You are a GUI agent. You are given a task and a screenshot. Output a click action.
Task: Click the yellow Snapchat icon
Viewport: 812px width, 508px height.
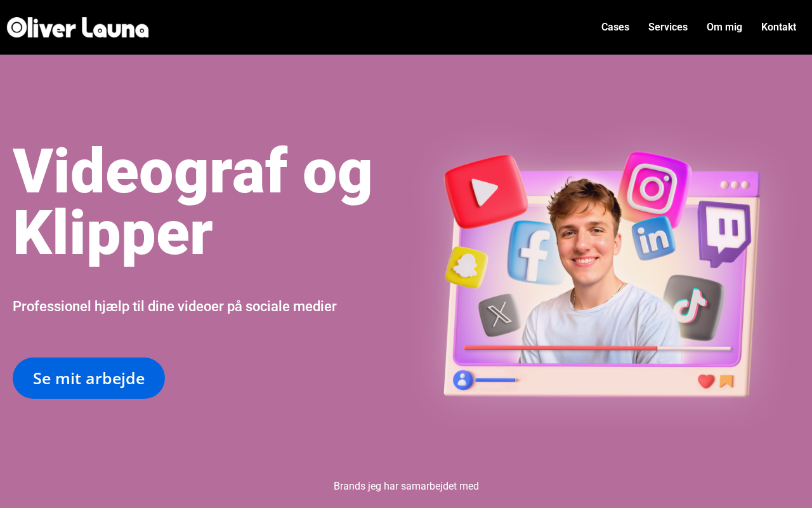click(466, 267)
